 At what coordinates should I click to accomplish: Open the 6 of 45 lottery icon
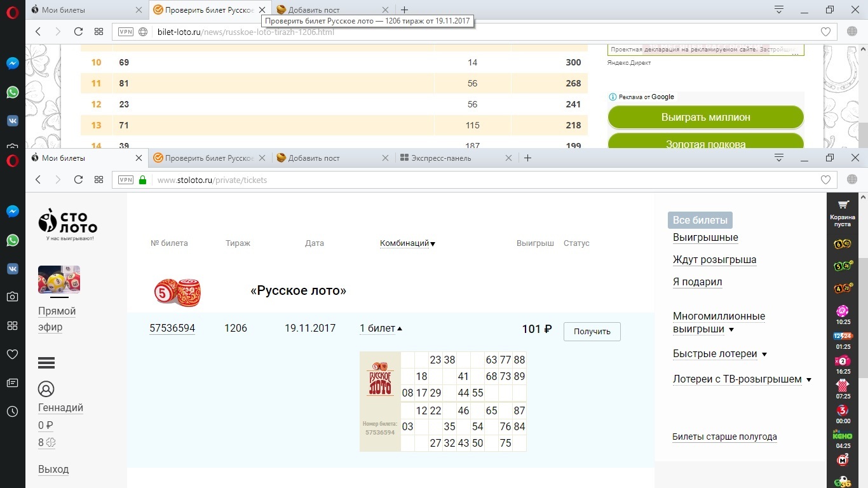843,244
